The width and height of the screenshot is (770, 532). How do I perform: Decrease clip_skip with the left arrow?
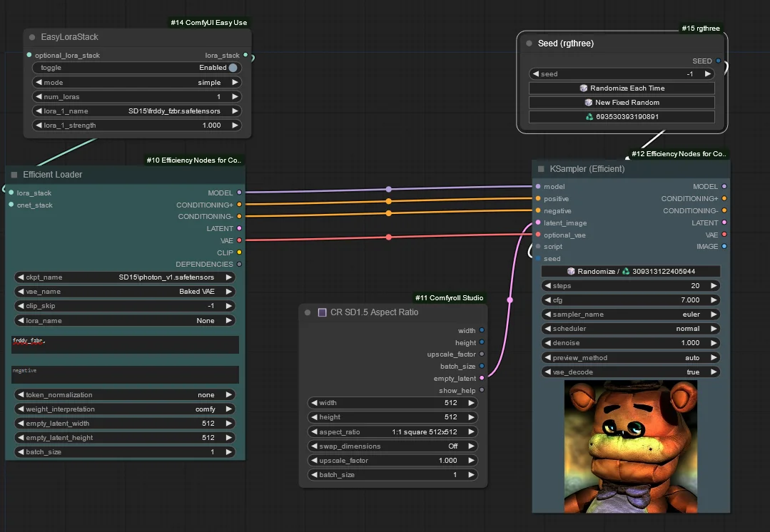[x=21, y=306]
